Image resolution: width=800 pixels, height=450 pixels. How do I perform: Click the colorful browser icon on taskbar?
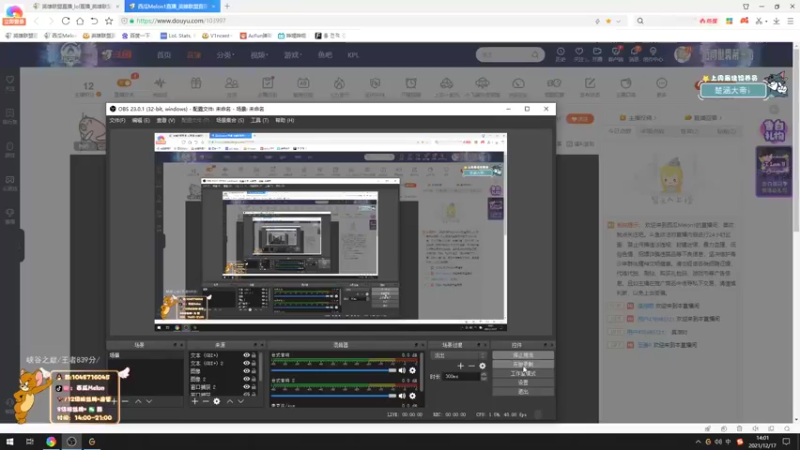pos(51,441)
